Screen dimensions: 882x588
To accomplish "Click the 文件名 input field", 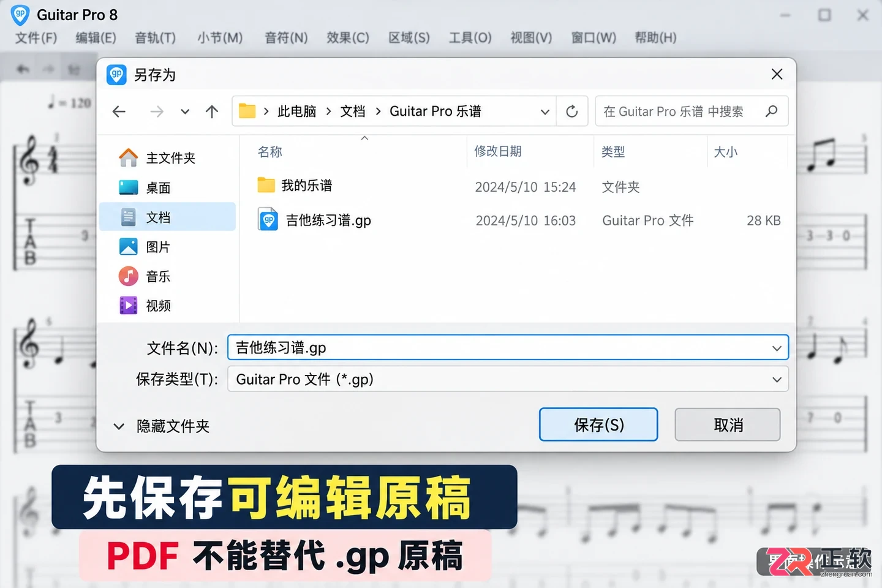I will [x=508, y=347].
